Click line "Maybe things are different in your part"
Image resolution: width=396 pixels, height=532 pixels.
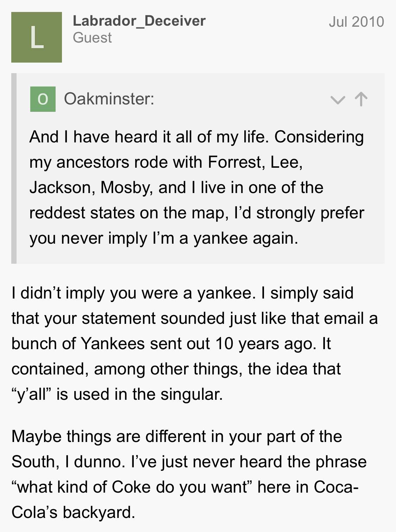[177, 436]
